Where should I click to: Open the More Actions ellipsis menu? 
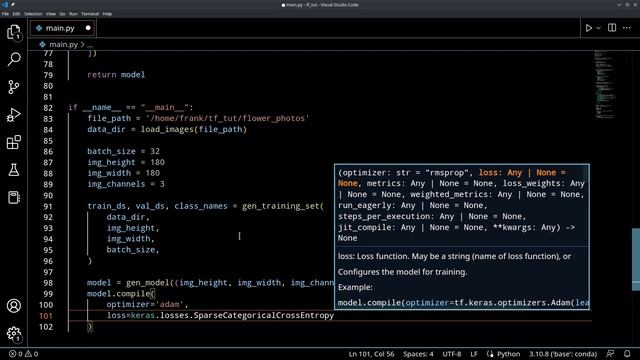pyautogui.click(x=627, y=28)
